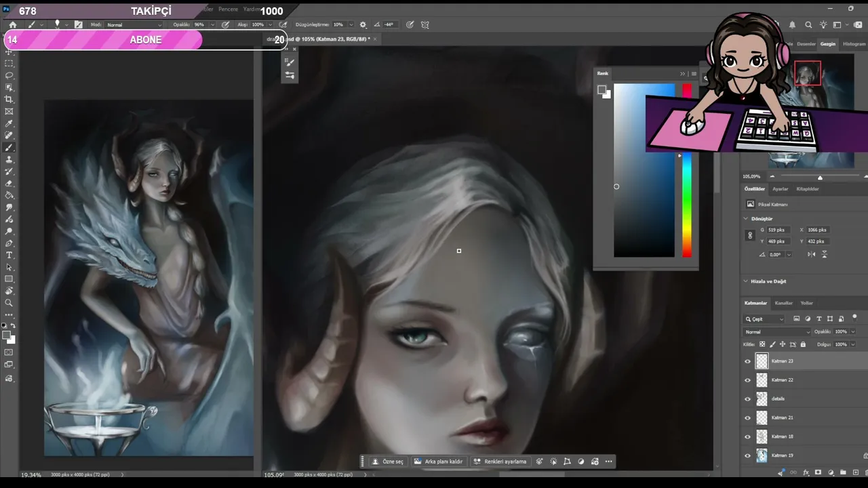Flip horizontally in Properties panel
The width and height of the screenshot is (868, 488).
[x=812, y=254]
